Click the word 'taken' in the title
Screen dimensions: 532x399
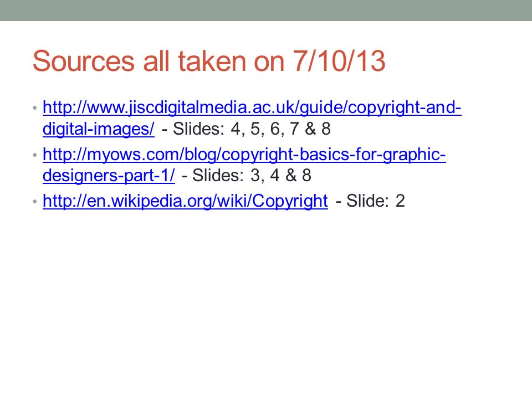pos(212,61)
